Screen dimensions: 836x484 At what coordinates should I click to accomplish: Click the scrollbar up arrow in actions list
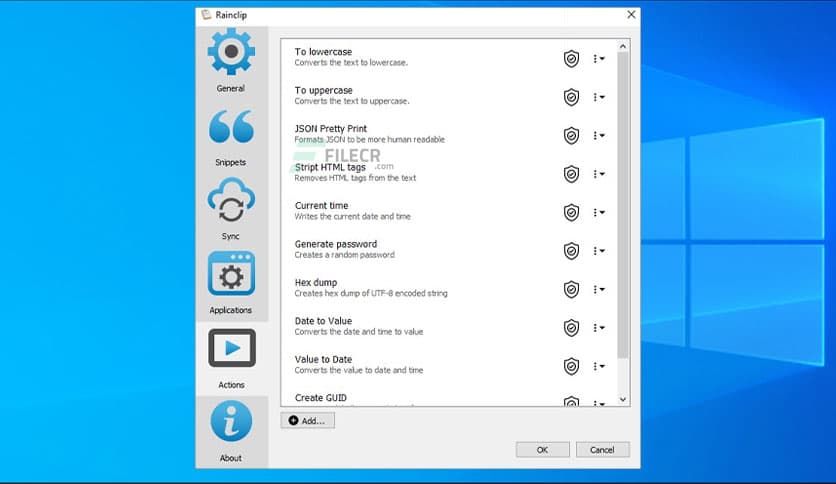coord(623,46)
